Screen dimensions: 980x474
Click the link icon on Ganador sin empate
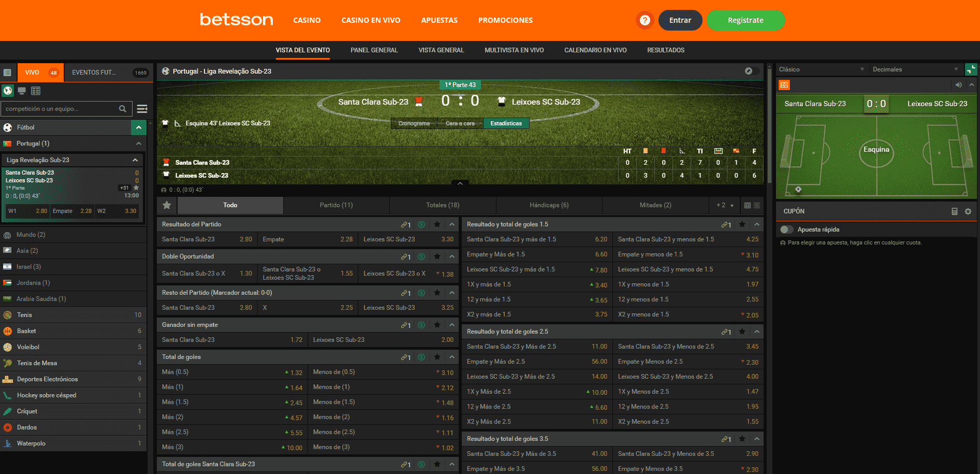pos(405,325)
